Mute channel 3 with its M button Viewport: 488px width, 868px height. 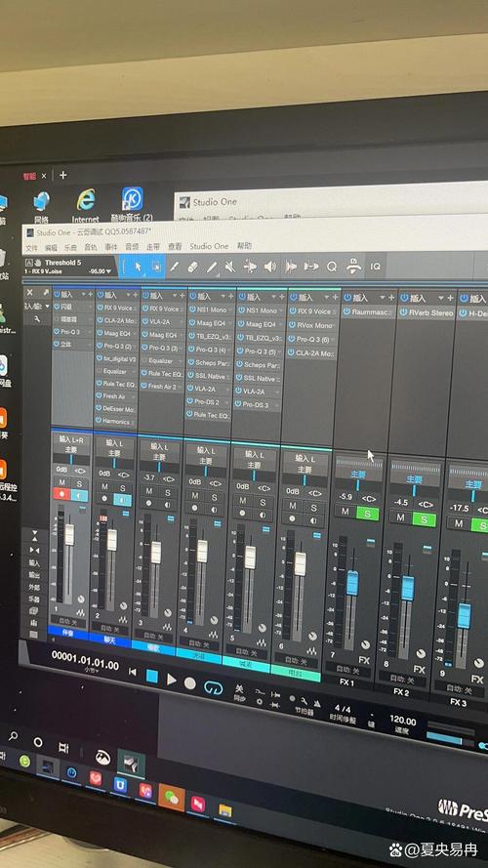coord(148,491)
